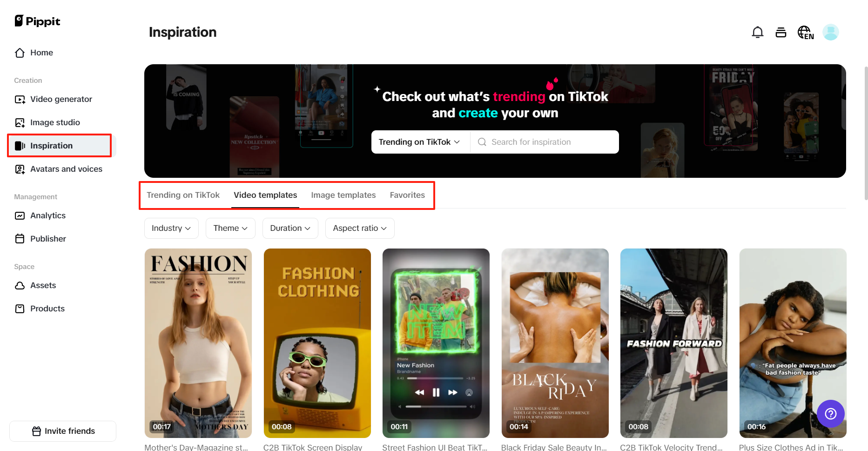Open the EN language selector

coord(806,32)
